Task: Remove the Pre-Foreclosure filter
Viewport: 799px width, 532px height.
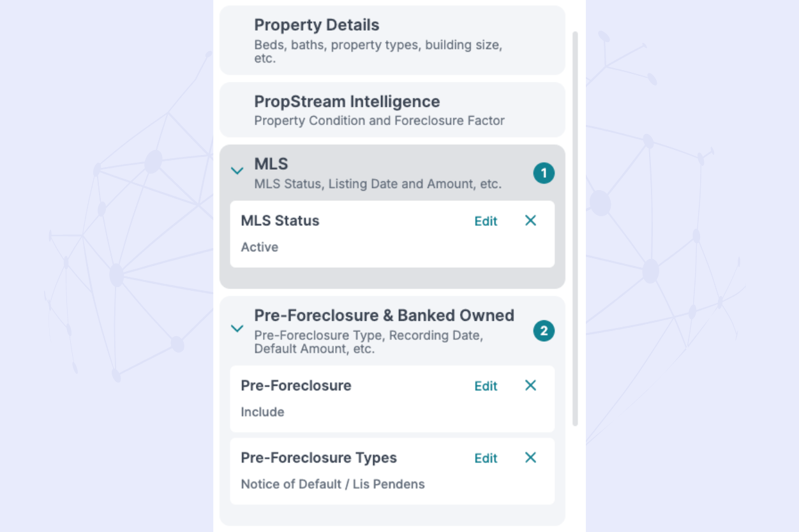Action: click(x=530, y=386)
